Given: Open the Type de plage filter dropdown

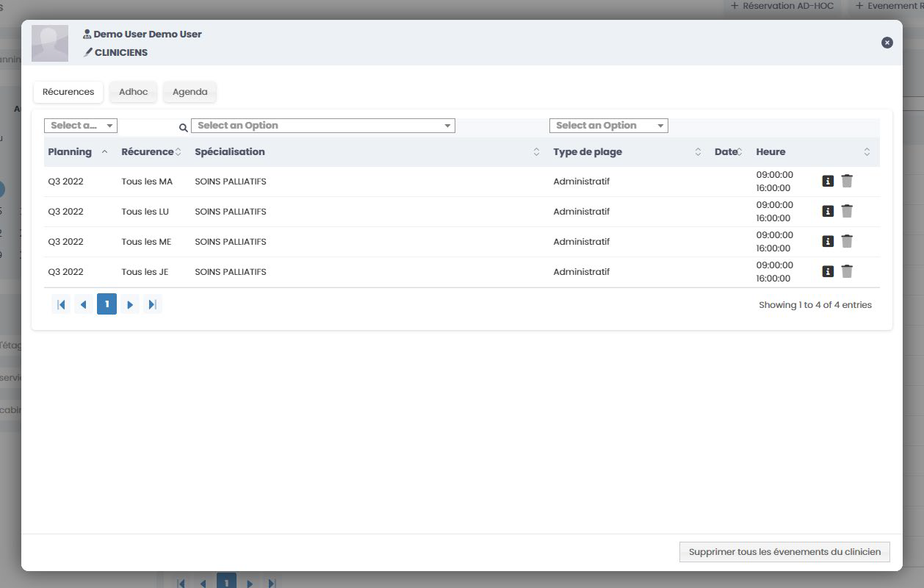Looking at the screenshot, I should tap(608, 126).
